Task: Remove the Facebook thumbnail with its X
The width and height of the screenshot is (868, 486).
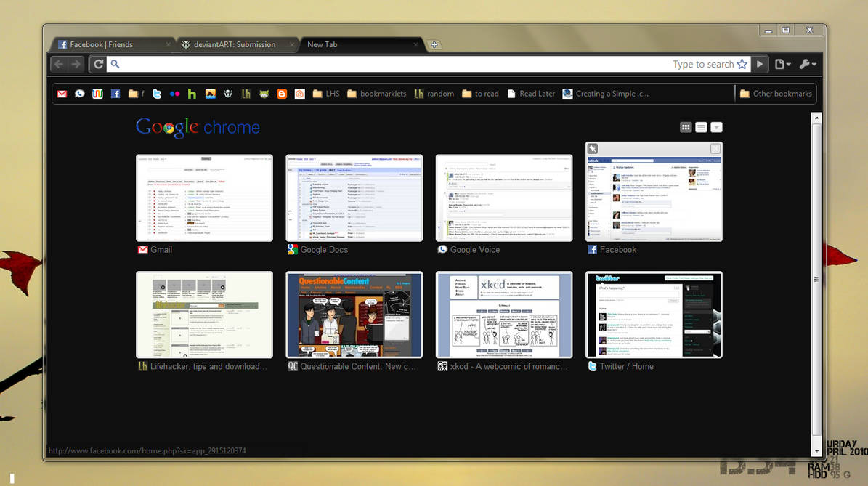Action: tap(715, 148)
